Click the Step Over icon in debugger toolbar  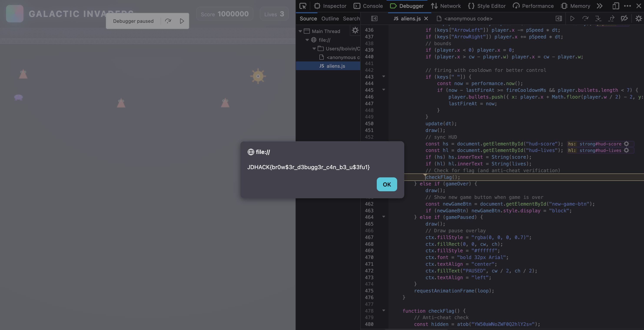coord(585,18)
